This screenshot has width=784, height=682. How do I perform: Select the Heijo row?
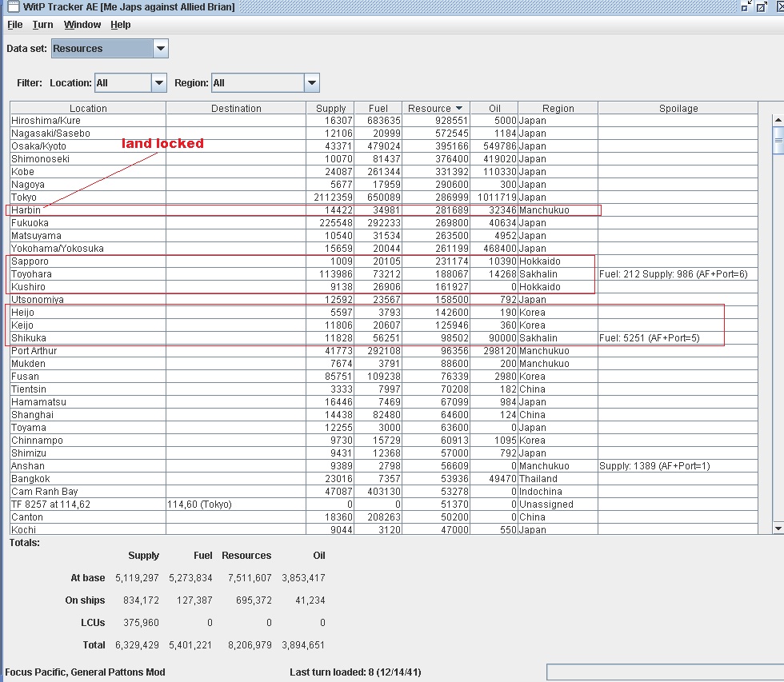(383, 313)
